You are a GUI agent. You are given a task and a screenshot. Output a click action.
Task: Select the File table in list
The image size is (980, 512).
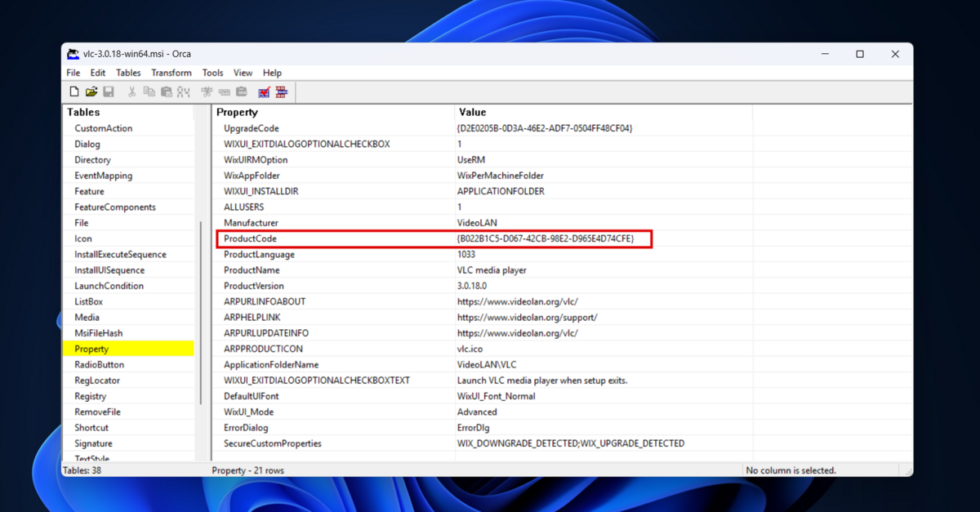tap(82, 223)
